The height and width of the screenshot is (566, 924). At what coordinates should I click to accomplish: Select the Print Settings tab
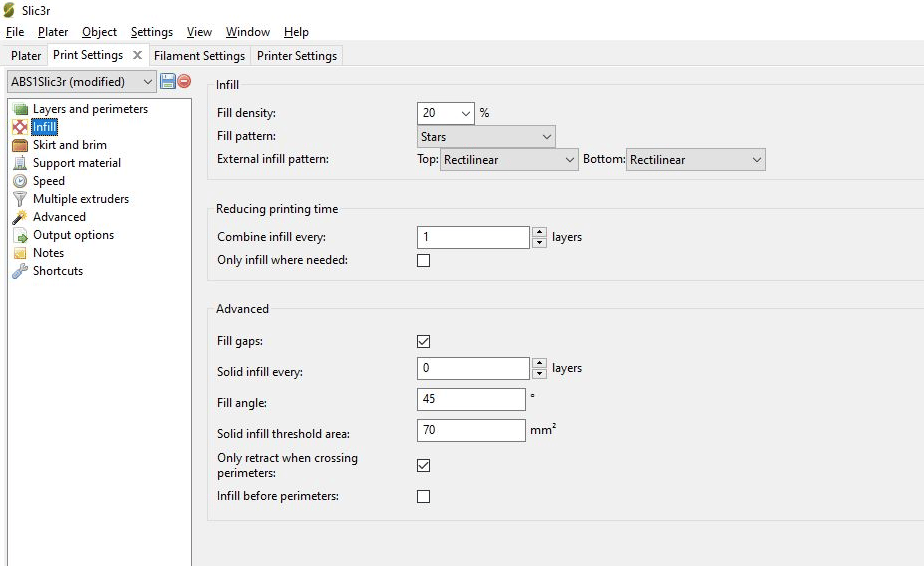pos(88,55)
